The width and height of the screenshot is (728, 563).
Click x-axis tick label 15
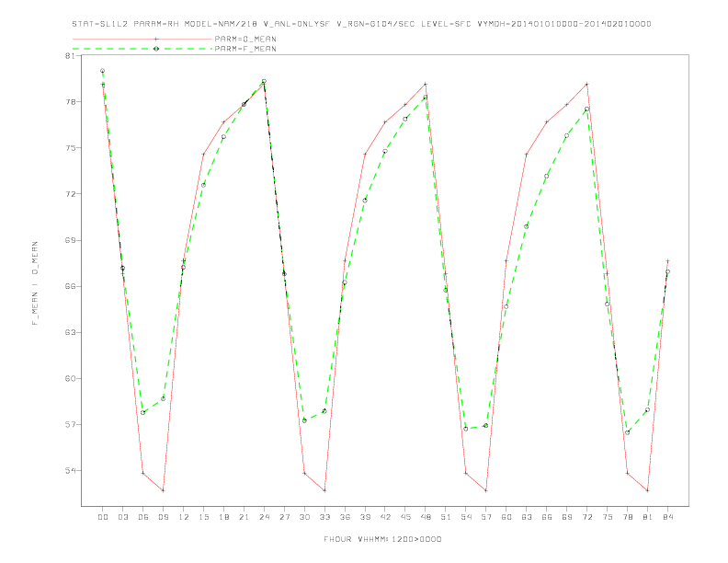203,517
